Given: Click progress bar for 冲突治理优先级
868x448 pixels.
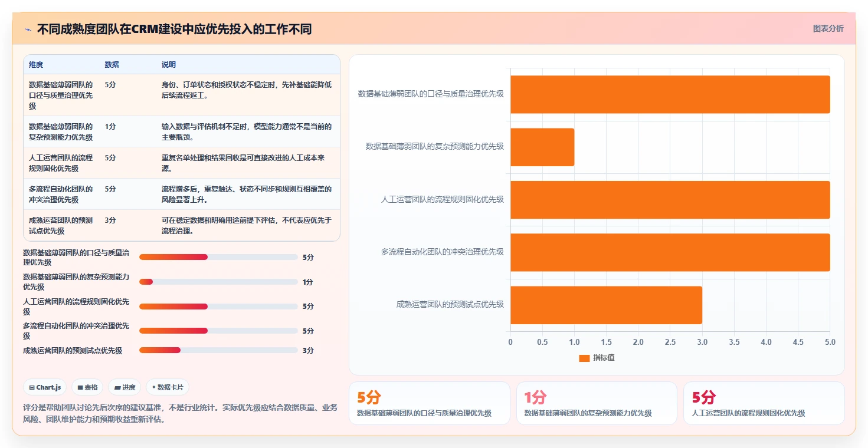Looking at the screenshot, I should [x=218, y=331].
